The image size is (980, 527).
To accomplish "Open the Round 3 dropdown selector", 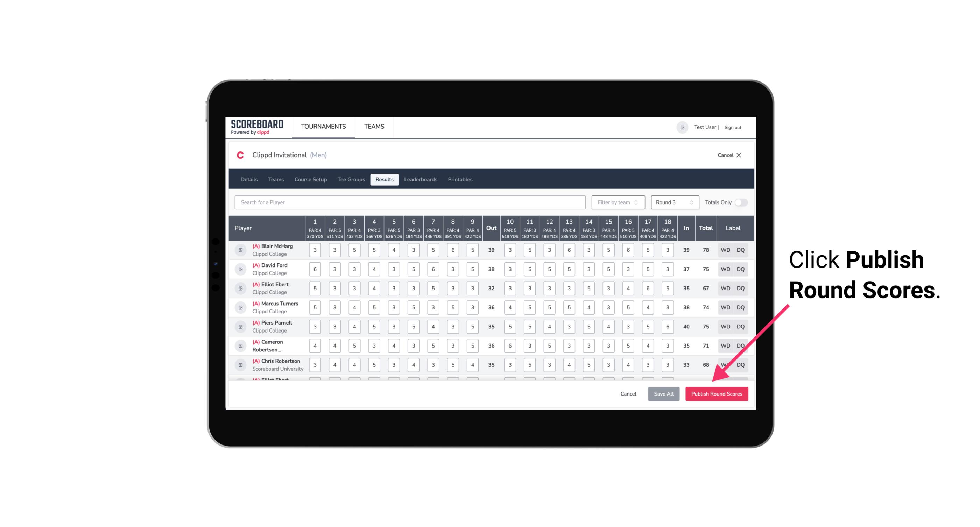I will tap(674, 202).
